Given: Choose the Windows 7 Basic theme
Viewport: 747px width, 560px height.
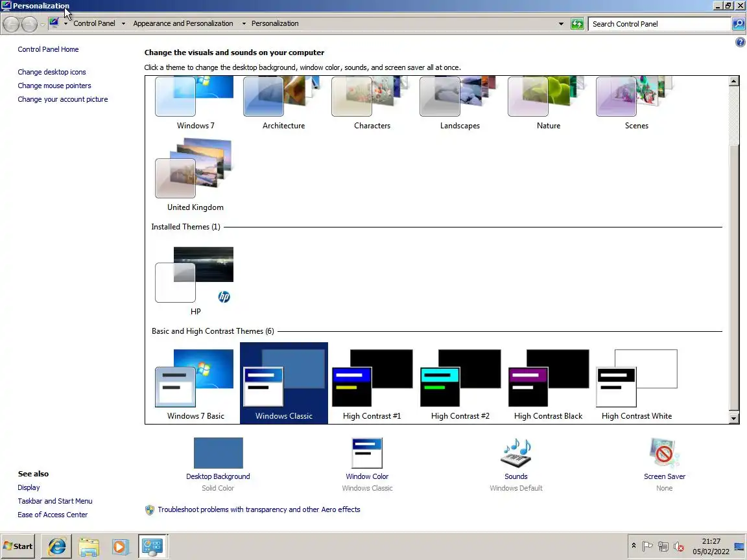Looking at the screenshot, I should coord(195,384).
